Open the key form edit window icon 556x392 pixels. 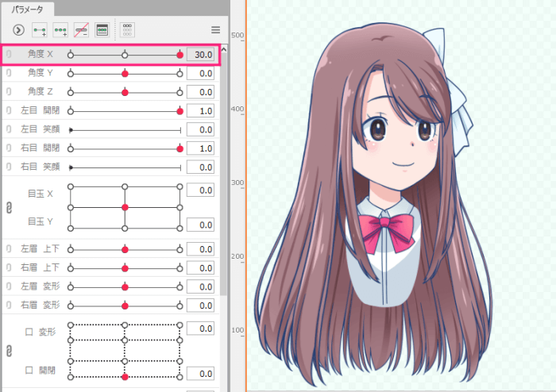click(x=102, y=30)
